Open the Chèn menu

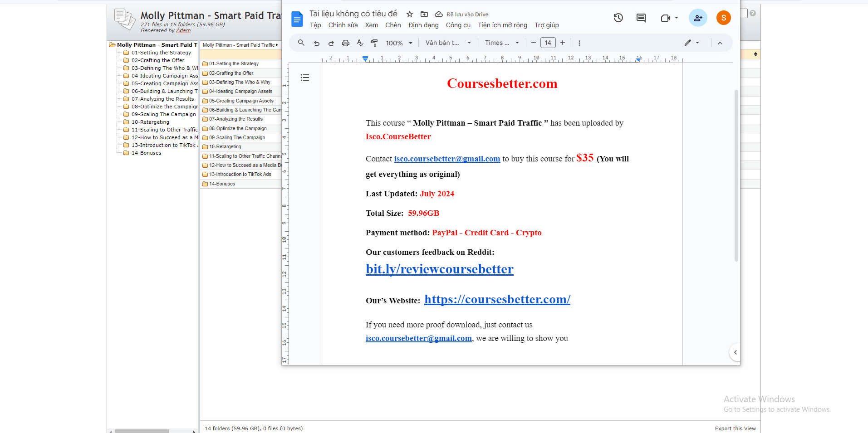393,25
